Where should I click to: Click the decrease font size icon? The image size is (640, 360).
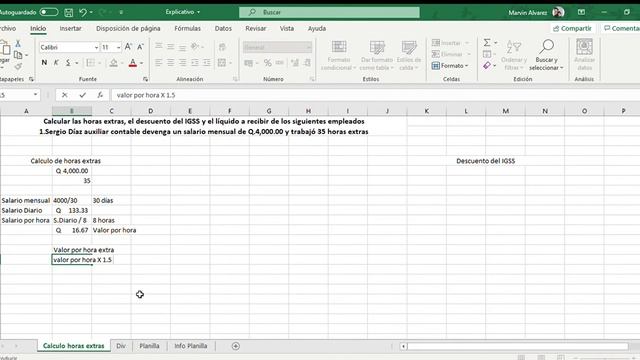pos(140,47)
